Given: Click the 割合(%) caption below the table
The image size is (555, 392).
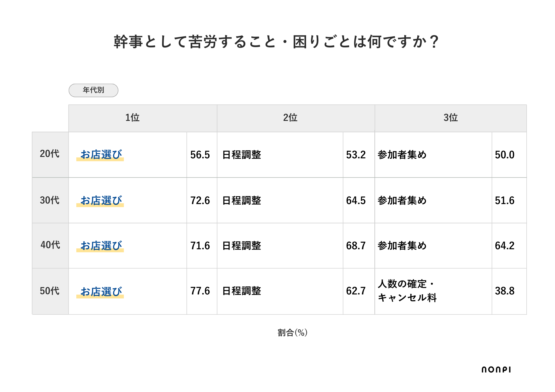Looking at the screenshot, I should 292,332.
